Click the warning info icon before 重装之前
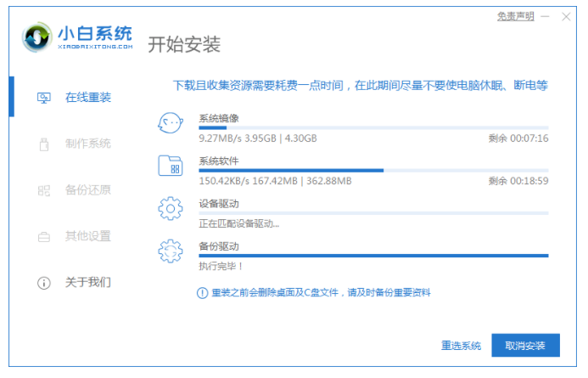Screen dimensions: 588x378 pos(202,293)
